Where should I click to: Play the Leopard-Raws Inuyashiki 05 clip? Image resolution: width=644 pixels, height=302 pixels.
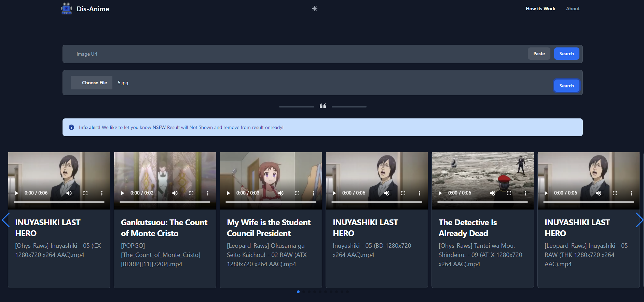pyautogui.click(x=546, y=193)
